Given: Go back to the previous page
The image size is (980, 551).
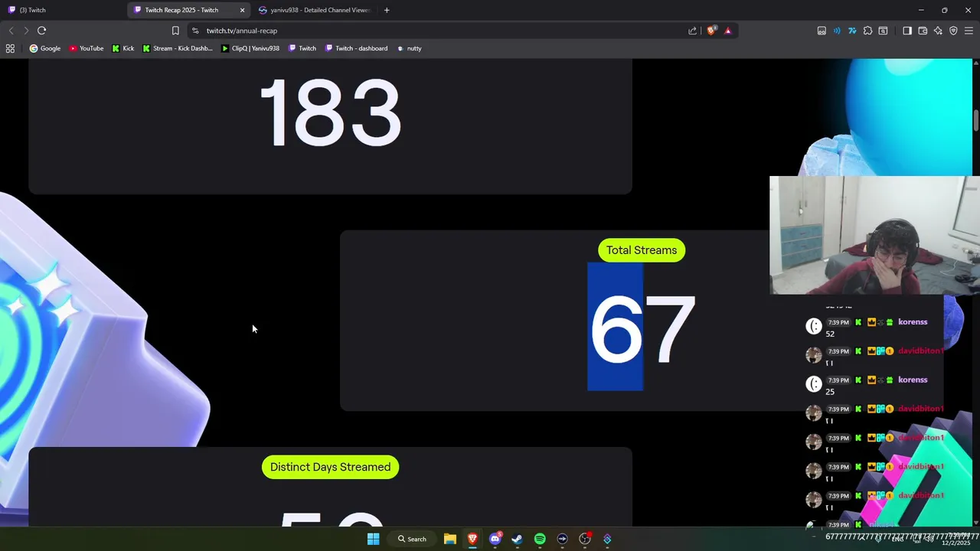Looking at the screenshot, I should 11,31.
